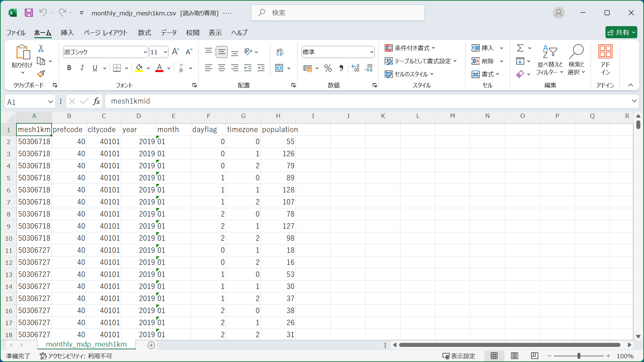Click the Percent Style icon

tap(328, 68)
